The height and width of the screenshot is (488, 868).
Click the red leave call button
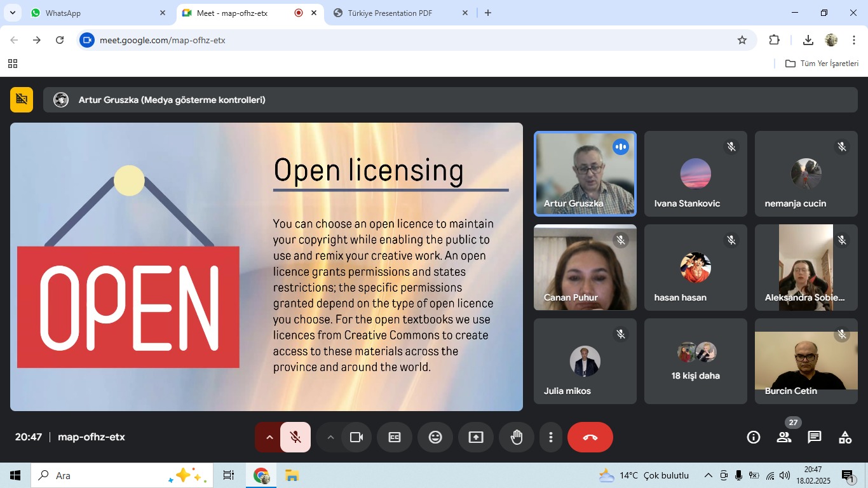pyautogui.click(x=590, y=437)
